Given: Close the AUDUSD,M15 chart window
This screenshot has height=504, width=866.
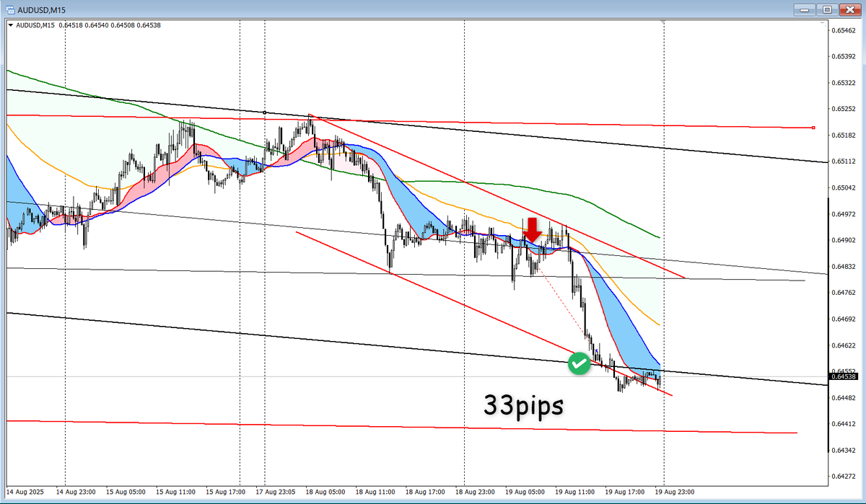Looking at the screenshot, I should [x=849, y=9].
